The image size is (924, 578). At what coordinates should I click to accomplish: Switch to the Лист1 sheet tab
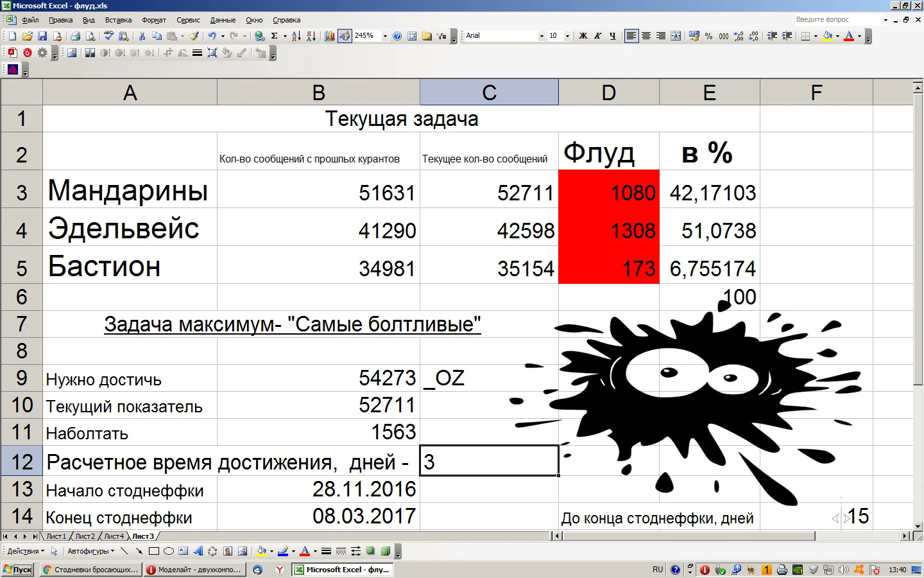click(56, 536)
